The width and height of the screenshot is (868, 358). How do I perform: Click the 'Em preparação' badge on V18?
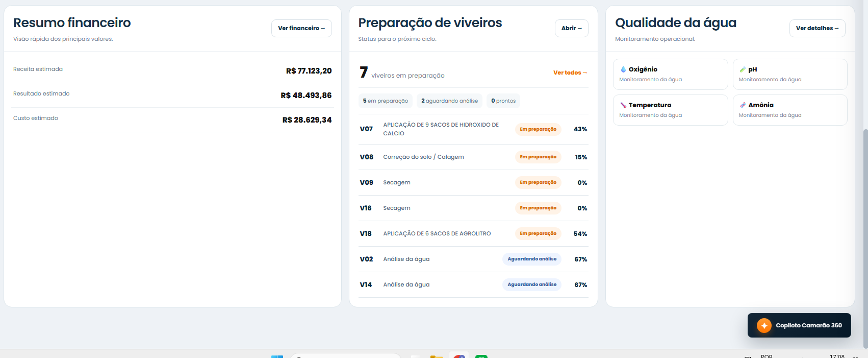[538, 233]
